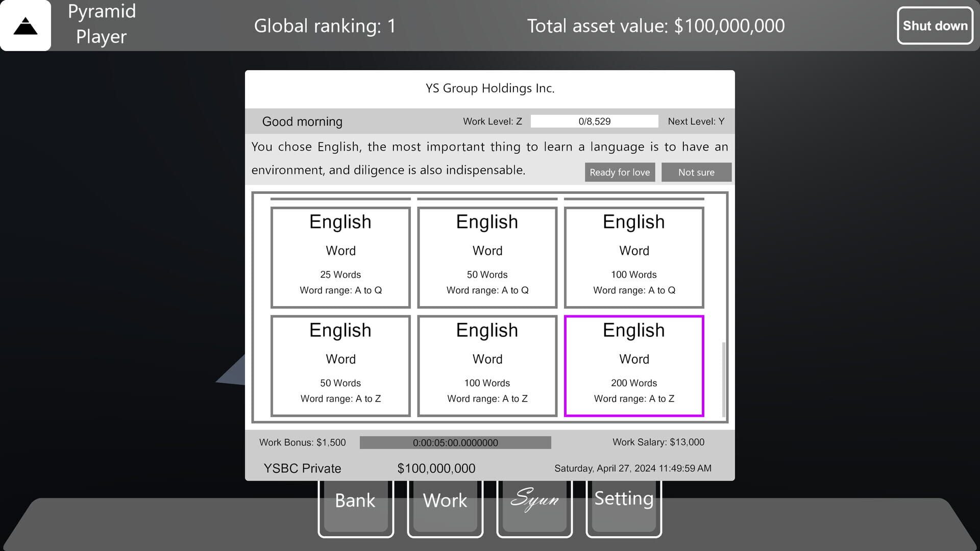Select 50 Words A to Z card
The height and width of the screenshot is (551, 980).
pos(340,366)
